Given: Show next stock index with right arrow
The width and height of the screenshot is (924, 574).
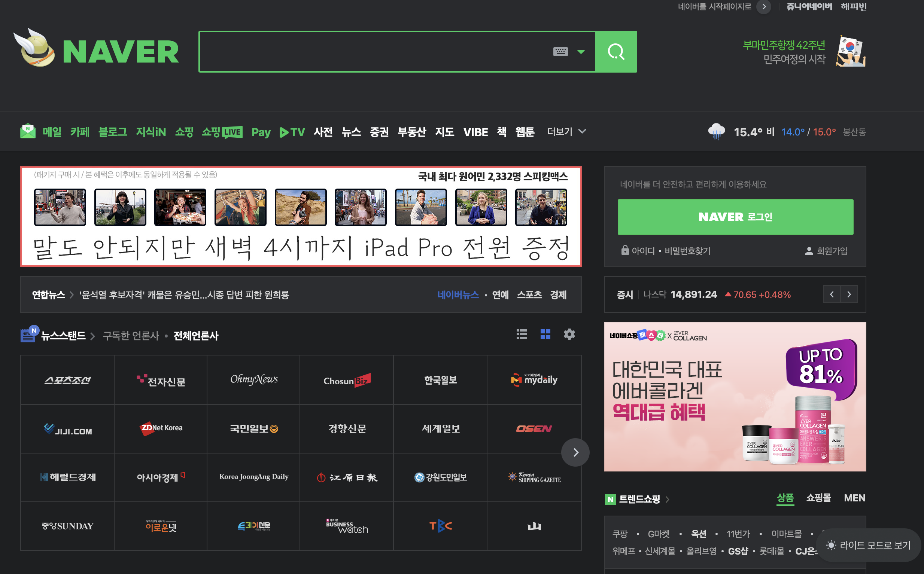Looking at the screenshot, I should (x=849, y=294).
